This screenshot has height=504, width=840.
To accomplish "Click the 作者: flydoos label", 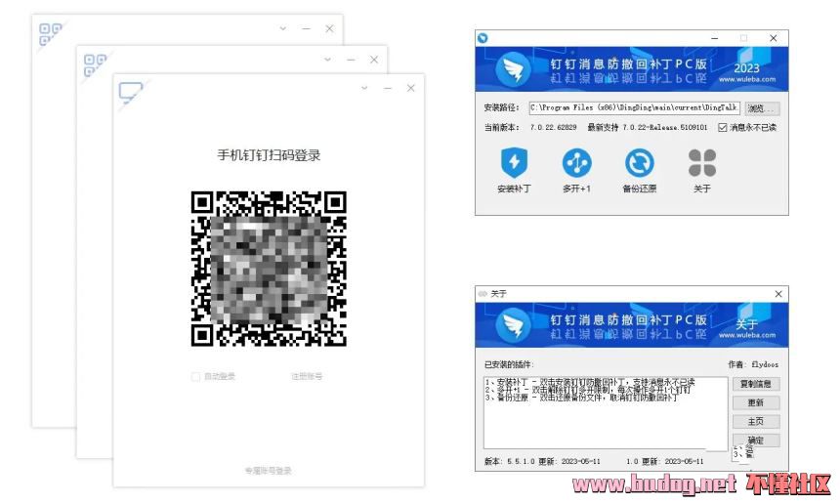I will 753,364.
